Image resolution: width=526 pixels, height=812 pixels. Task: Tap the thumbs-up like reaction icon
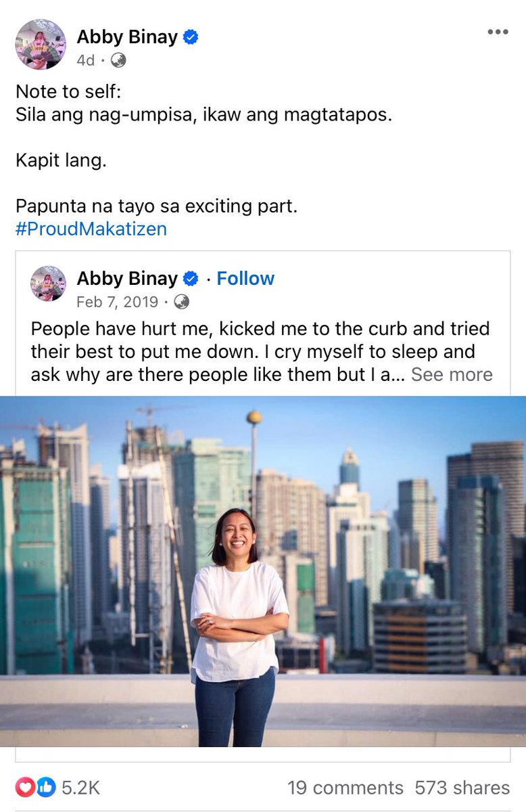point(45,787)
